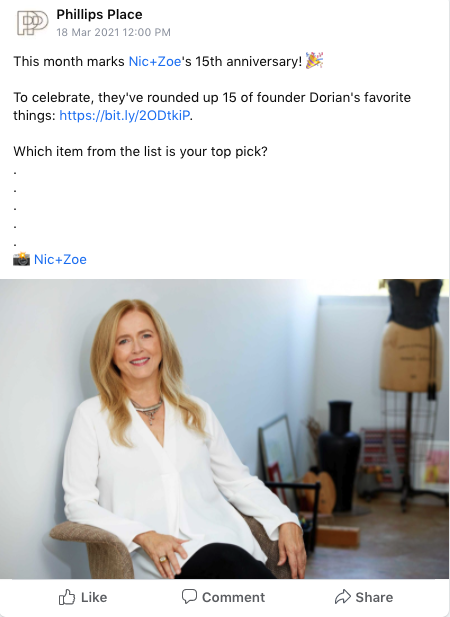
Task: Open the post photo of the woman
Action: click(x=225, y=429)
